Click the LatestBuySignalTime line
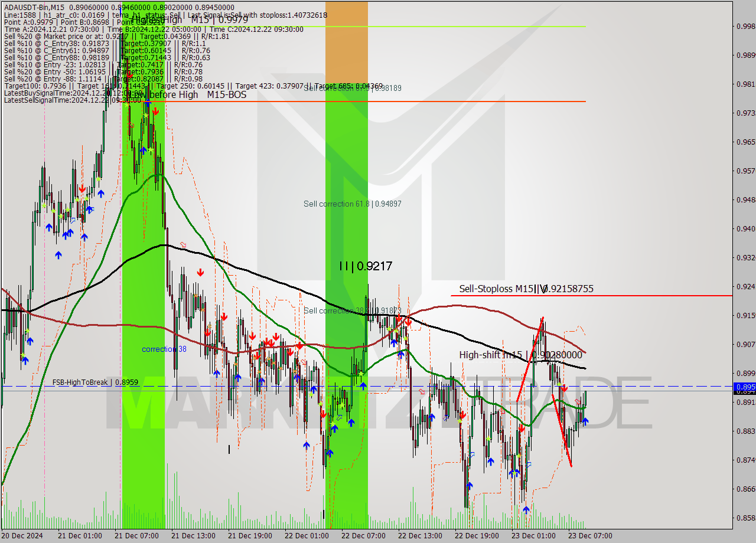This screenshot has height=543, width=756. tap(74, 93)
